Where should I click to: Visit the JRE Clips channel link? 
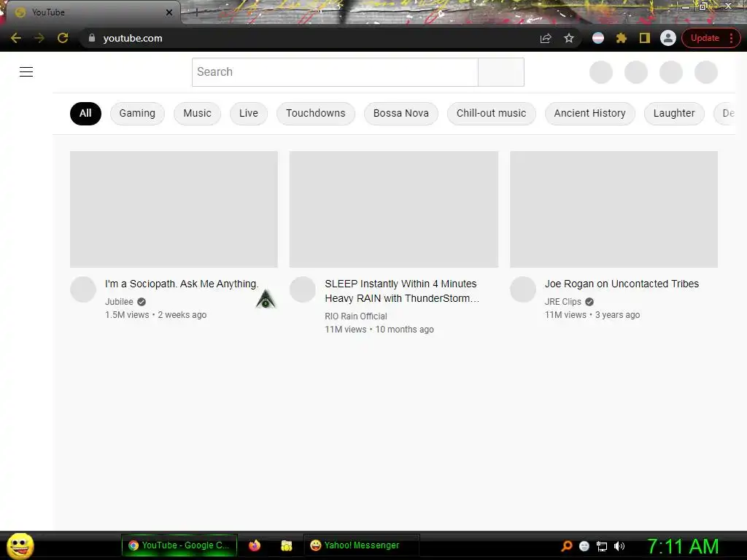562,301
